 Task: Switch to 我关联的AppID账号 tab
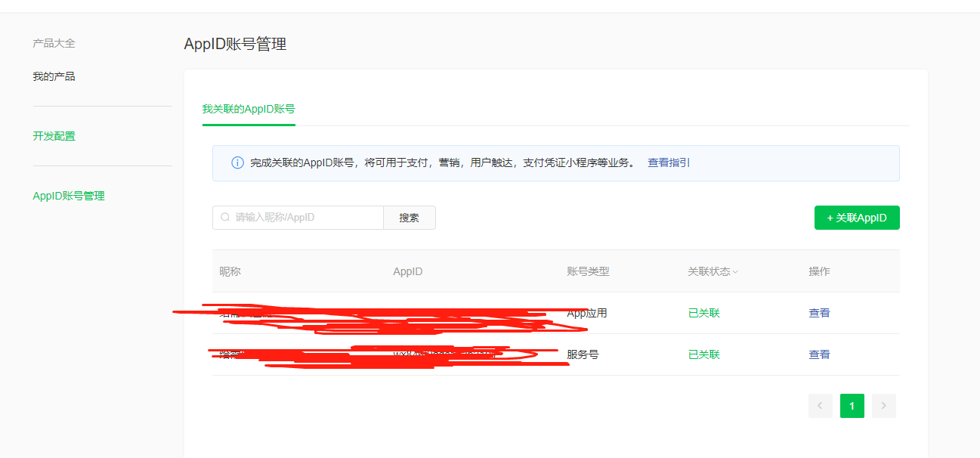pos(249,109)
